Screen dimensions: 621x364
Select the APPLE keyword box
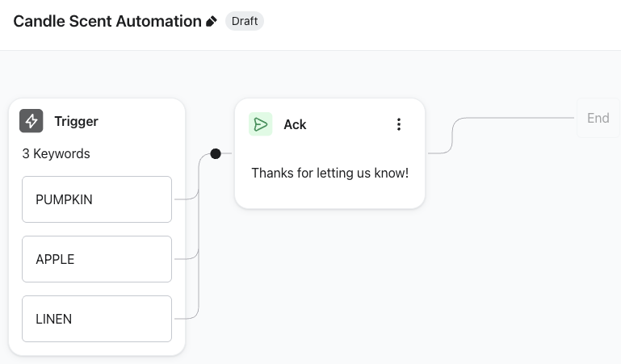click(x=97, y=259)
